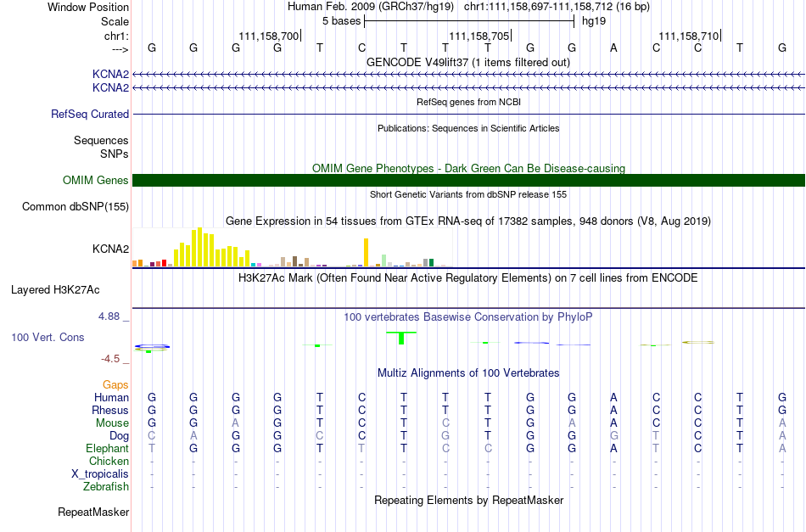Open the Layered H3K27Ac track label
Image resolution: width=806 pixels, height=532 pixels.
click(x=55, y=290)
